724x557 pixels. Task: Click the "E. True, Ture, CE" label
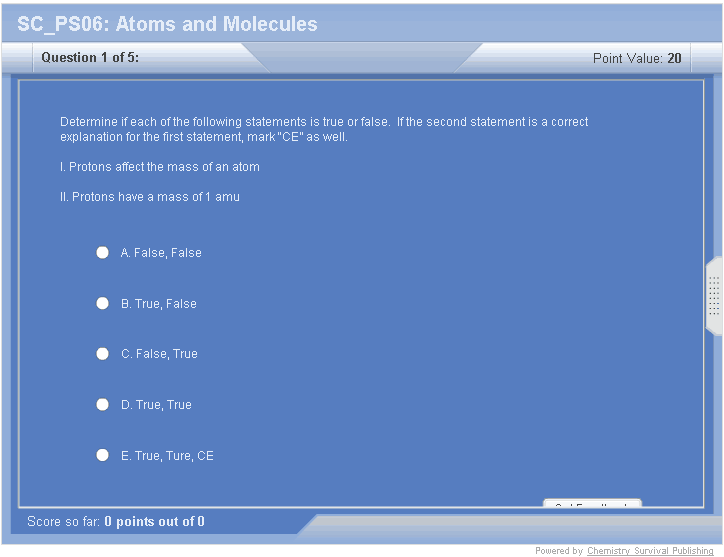167,456
